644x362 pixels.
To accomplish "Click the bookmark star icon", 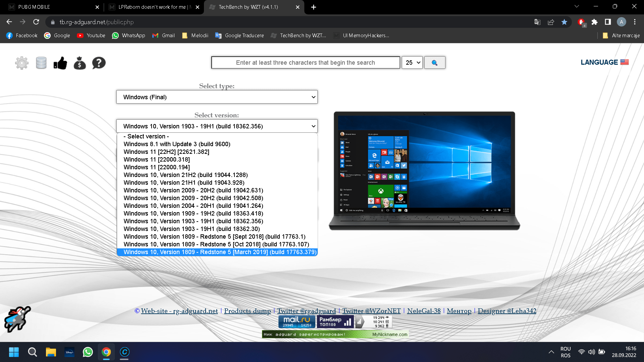I will 565,22.
